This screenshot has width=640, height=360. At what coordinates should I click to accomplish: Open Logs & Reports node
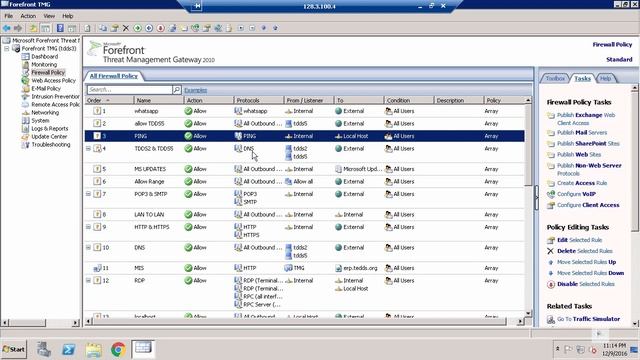(50, 129)
